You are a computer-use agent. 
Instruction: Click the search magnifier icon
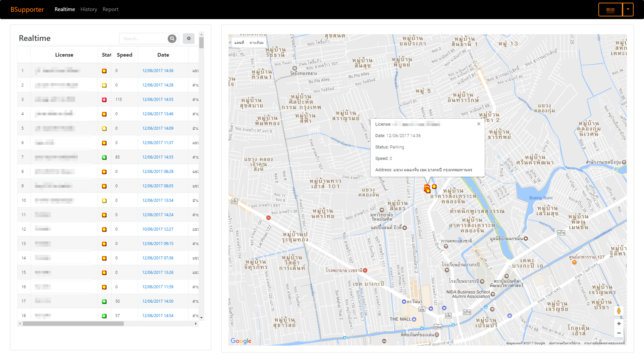tap(172, 39)
